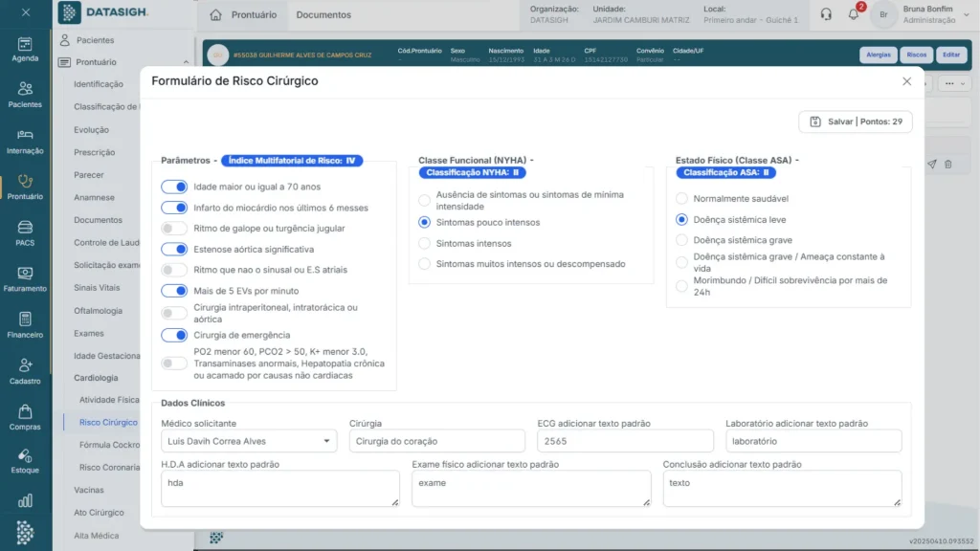
Task: Select 'Sintomas intensos' NYHA option
Action: point(424,243)
